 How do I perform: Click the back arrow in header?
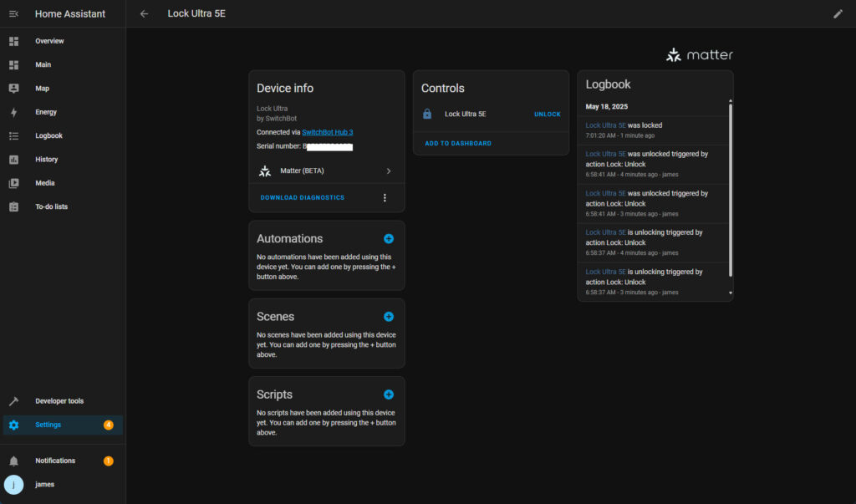(x=145, y=13)
